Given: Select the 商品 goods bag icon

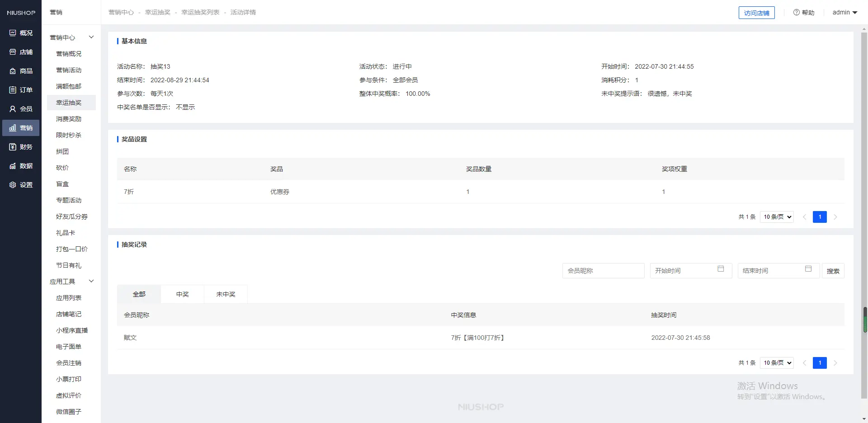Looking at the screenshot, I should click(x=13, y=71).
